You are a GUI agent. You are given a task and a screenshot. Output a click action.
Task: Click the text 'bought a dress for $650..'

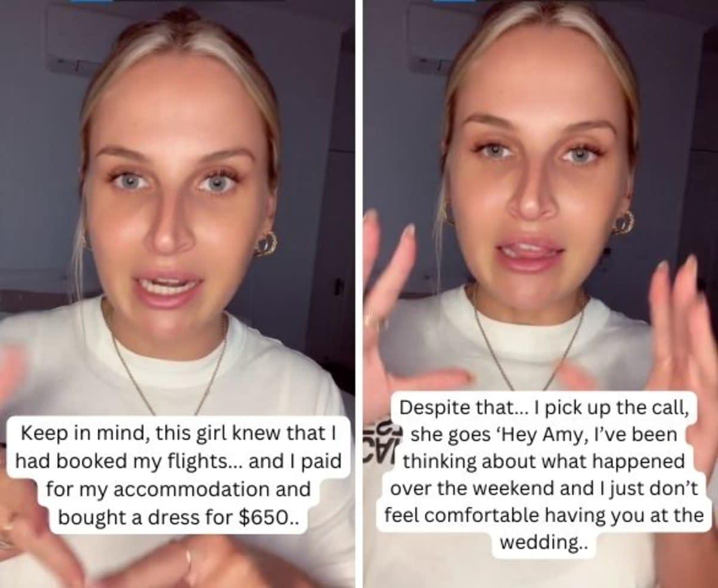178,517
